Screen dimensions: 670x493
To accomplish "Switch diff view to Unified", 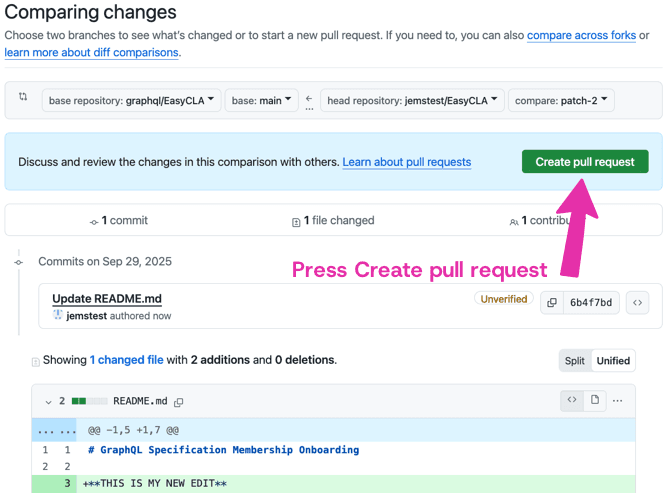I will pyautogui.click(x=613, y=361).
